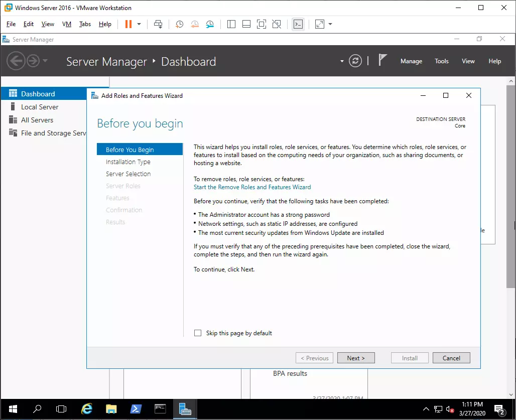Pause the virtual machine from VMware toolbar
This screenshot has height=420, width=516.
[128, 24]
